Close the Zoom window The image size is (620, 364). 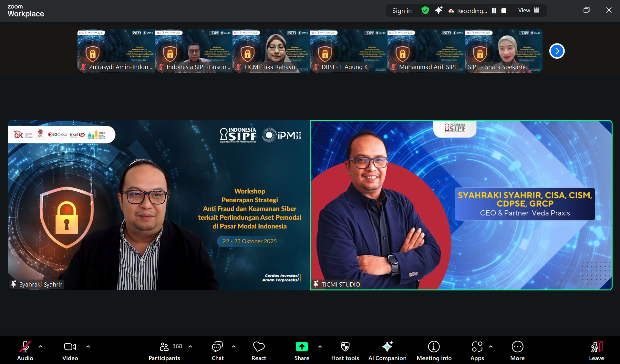[609, 10]
